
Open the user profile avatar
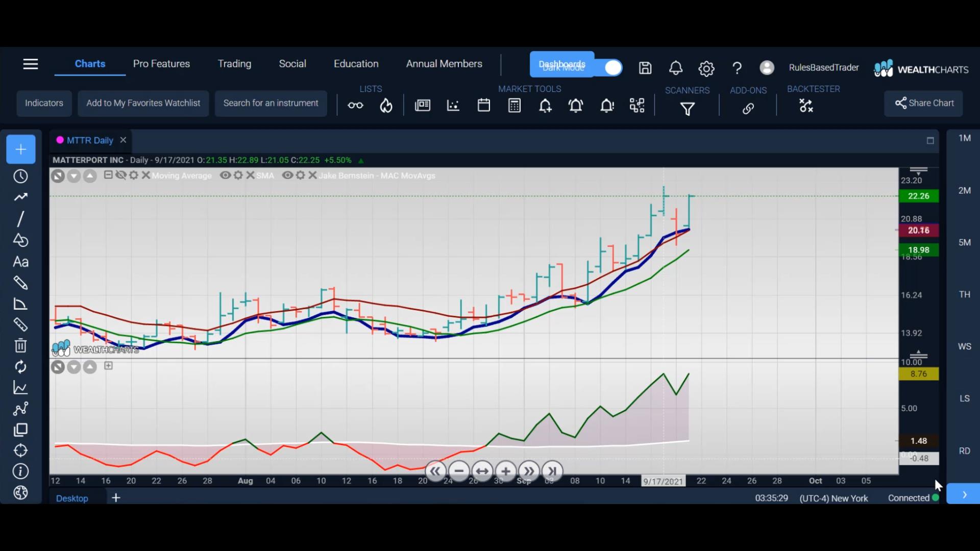767,67
